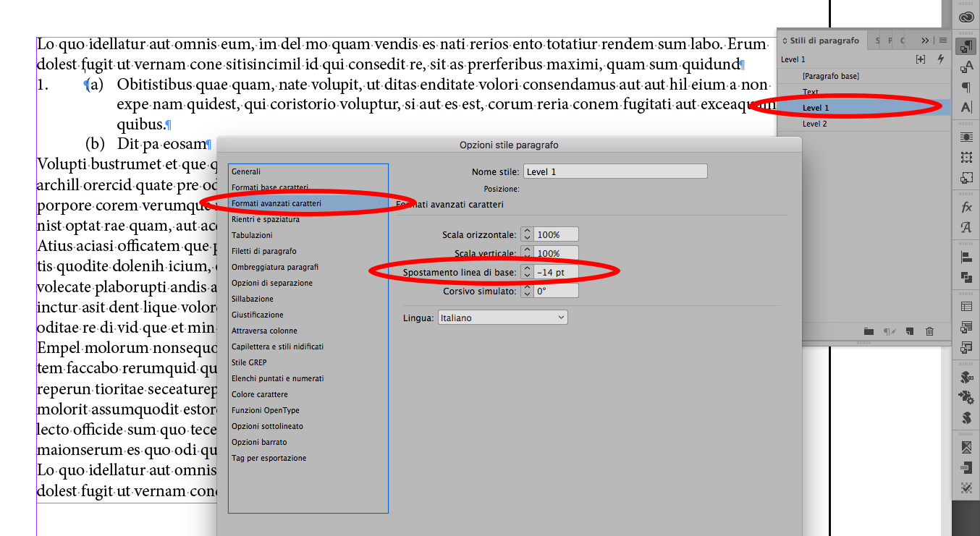Viewport: 980px width, 536px height.
Task: Select Sillabazione category
Action: coord(308,299)
